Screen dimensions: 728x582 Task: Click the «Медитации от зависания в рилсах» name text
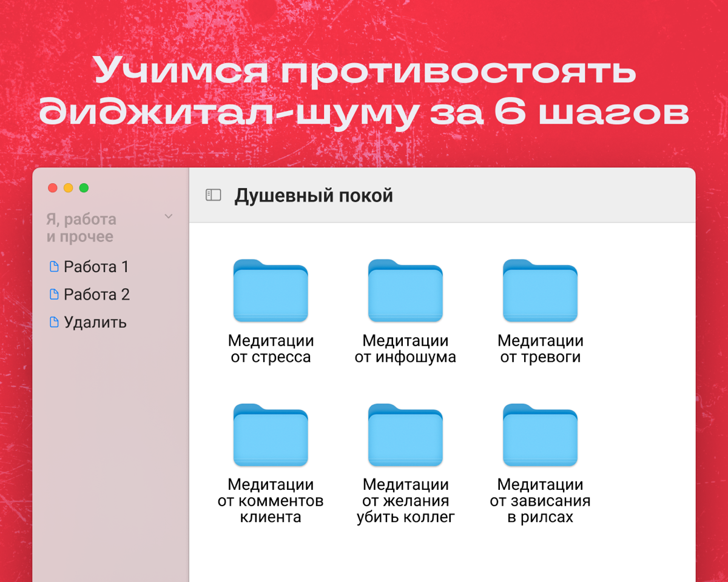540,501
